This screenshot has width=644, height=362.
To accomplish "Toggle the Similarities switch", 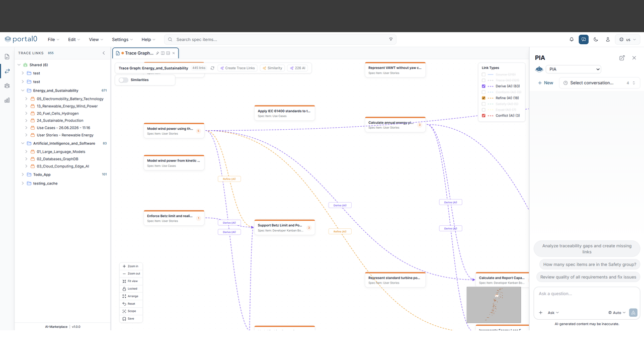I will click(x=123, y=80).
